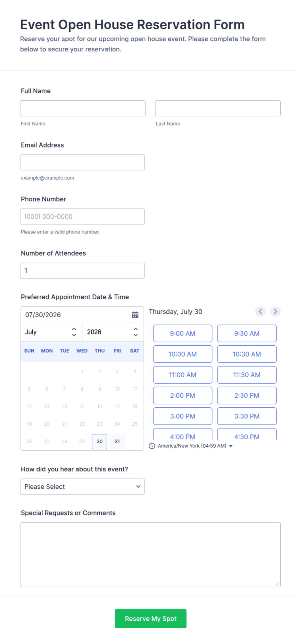Image resolution: width=298 pixels, height=644 pixels.
Task: Focus the Last Name input field
Action: click(x=218, y=108)
